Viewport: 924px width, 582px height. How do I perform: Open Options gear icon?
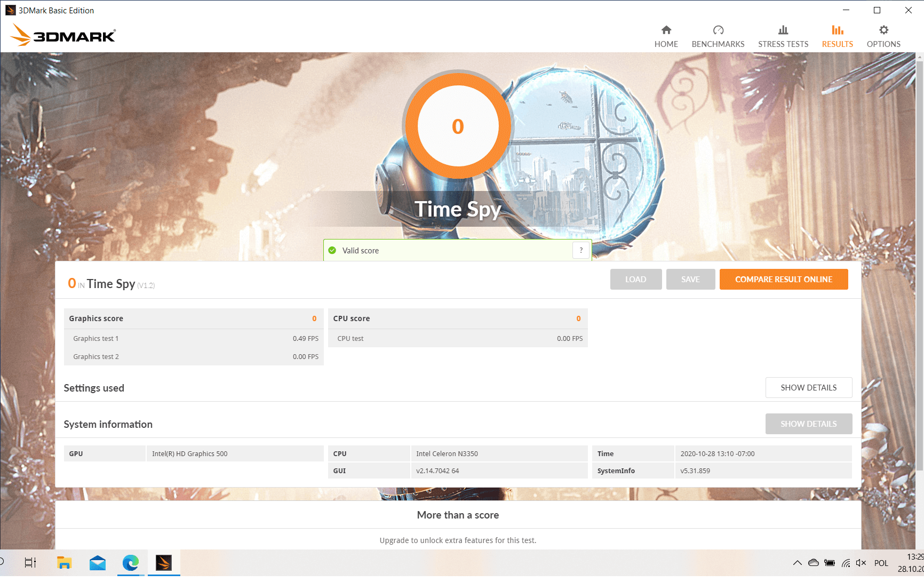coord(883,30)
